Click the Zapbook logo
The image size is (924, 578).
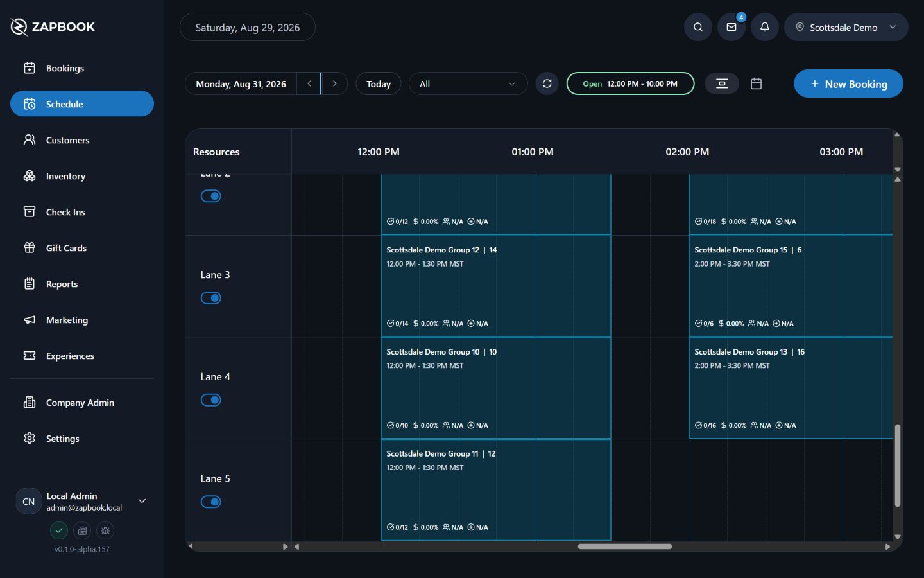pos(53,27)
